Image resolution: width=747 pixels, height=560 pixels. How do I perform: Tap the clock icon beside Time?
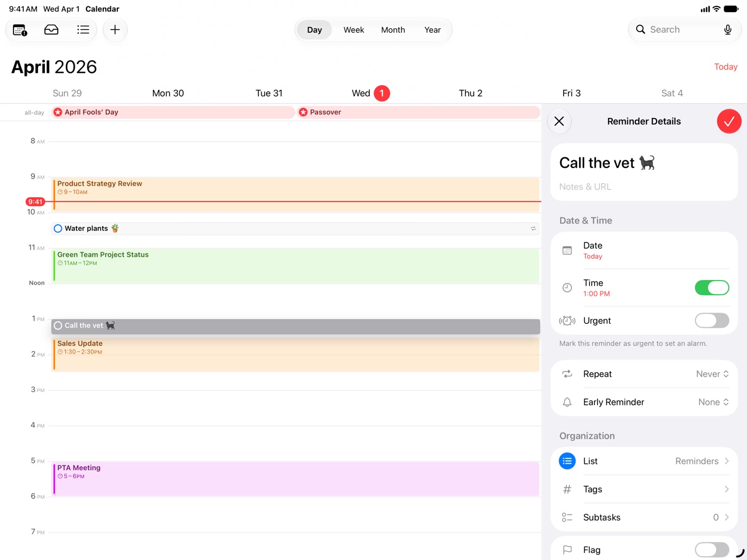567,288
